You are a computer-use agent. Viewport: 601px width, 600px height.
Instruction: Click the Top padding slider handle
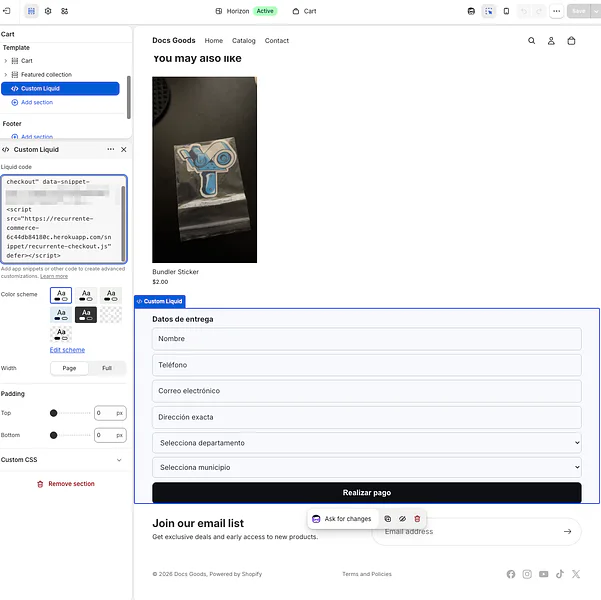click(53, 413)
